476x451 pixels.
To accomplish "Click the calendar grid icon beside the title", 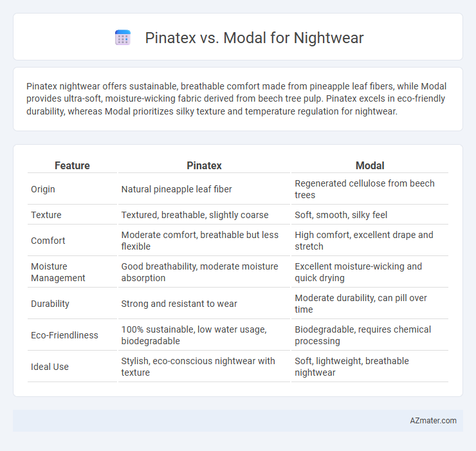I will coord(123,38).
